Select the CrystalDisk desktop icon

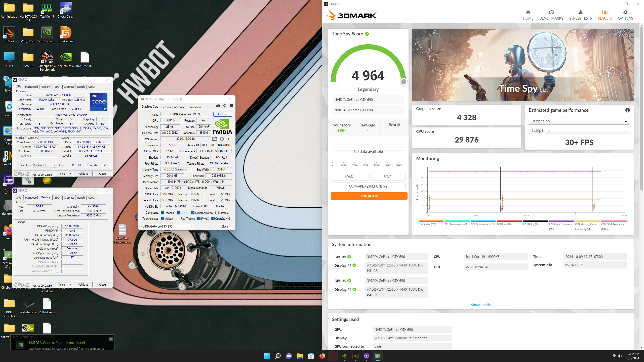pyautogui.click(x=66, y=10)
